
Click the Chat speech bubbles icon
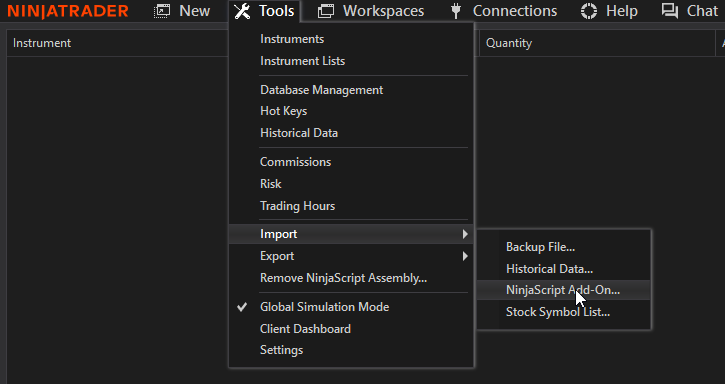(x=670, y=11)
